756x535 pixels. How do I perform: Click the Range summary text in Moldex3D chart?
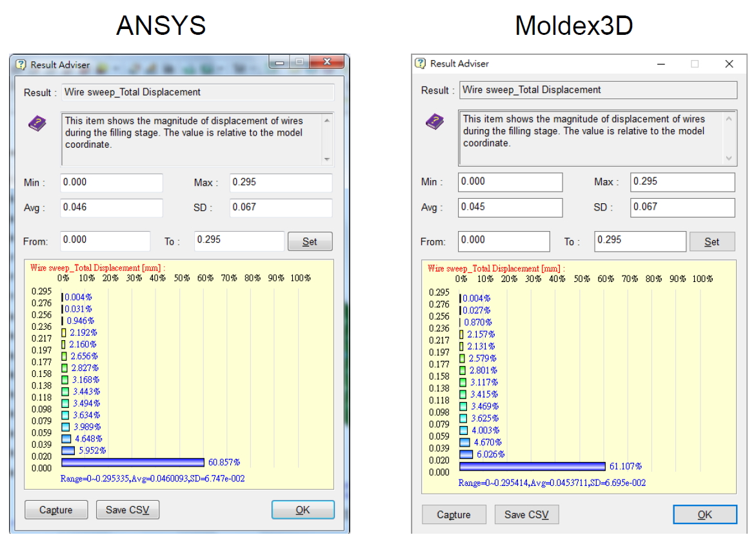pyautogui.click(x=552, y=483)
